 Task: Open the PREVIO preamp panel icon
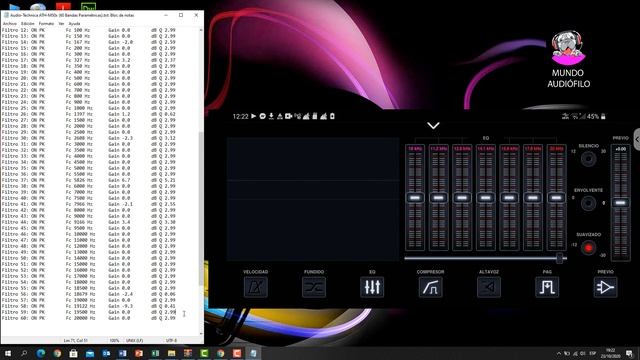pos(605,287)
